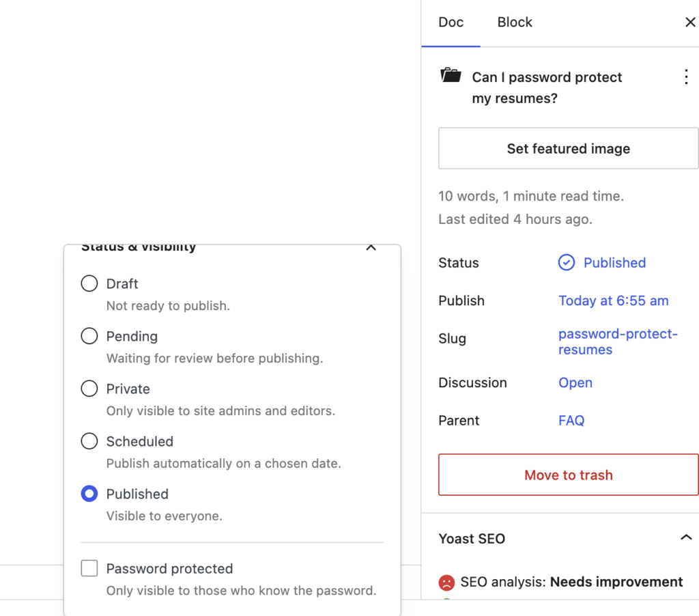Click the Move to trash button

[569, 475]
